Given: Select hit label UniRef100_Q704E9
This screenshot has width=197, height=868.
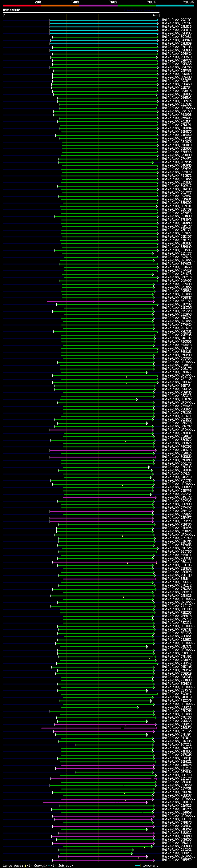Looking at the screenshot, I should [x=177, y=271].
